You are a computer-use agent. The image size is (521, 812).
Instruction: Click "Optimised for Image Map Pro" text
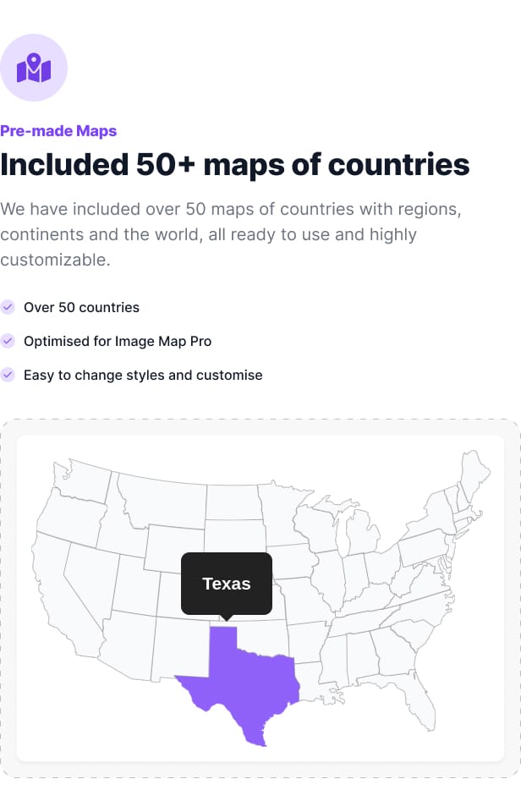(x=118, y=341)
